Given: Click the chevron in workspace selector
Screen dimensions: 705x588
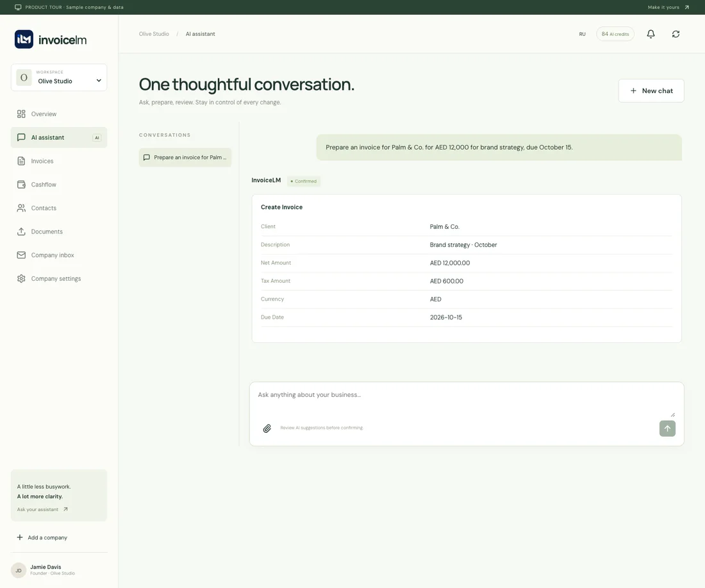Looking at the screenshot, I should tap(99, 81).
